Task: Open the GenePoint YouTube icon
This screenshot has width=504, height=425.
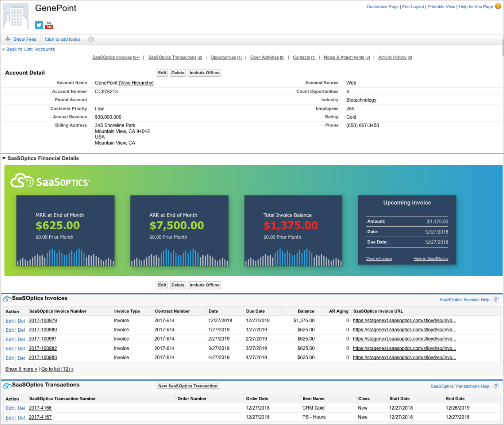Action: pyautogui.click(x=49, y=25)
